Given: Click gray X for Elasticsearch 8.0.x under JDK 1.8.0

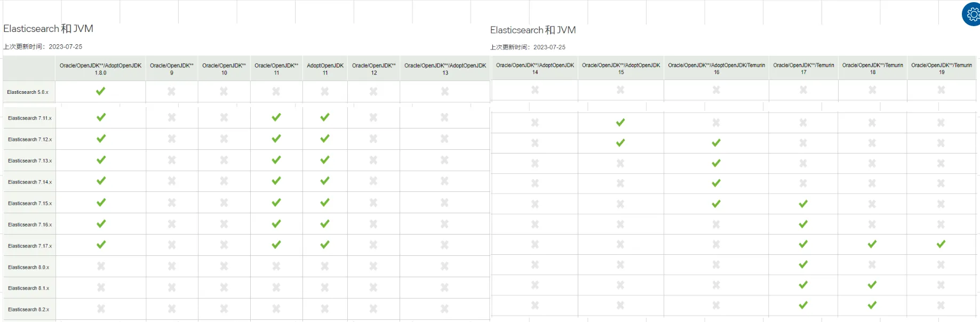Looking at the screenshot, I should click(100, 266).
